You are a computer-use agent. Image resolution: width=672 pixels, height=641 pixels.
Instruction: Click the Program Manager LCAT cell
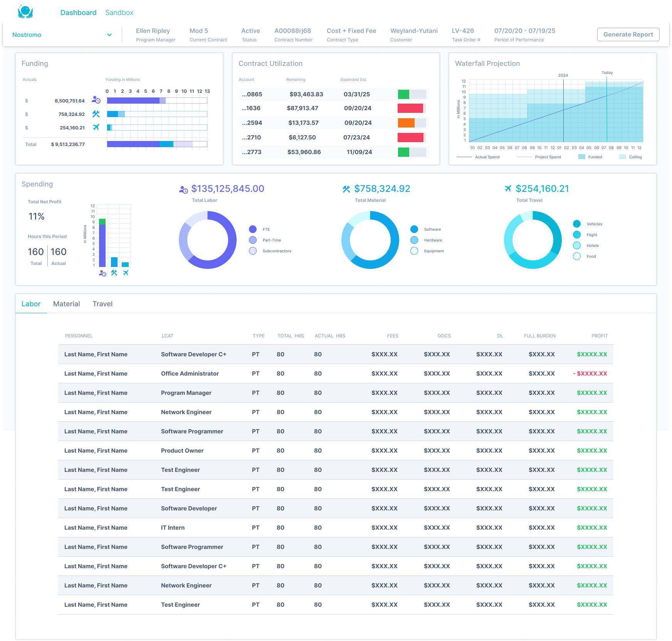point(186,393)
